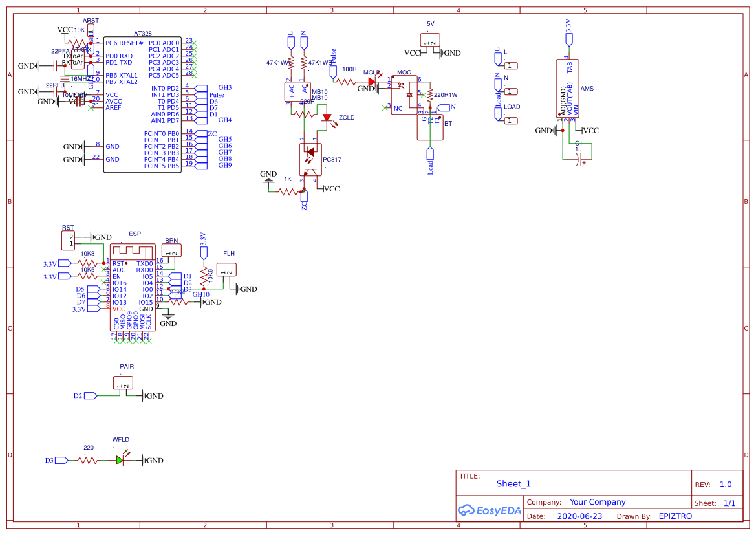Viewport: 756px width, 535px height.
Task: Click the Sheet_1 title text
Action: pyautogui.click(x=513, y=484)
